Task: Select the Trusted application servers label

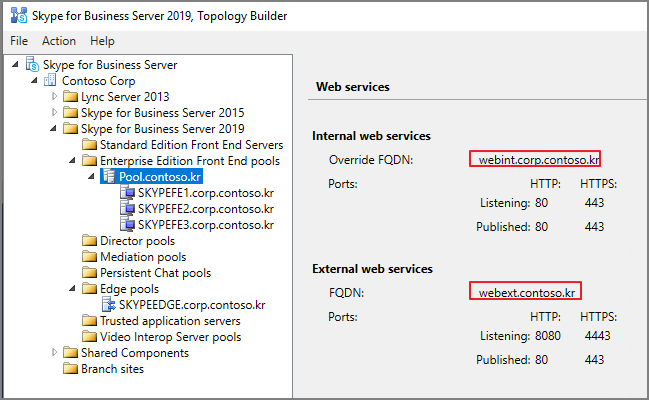Action: point(170,321)
